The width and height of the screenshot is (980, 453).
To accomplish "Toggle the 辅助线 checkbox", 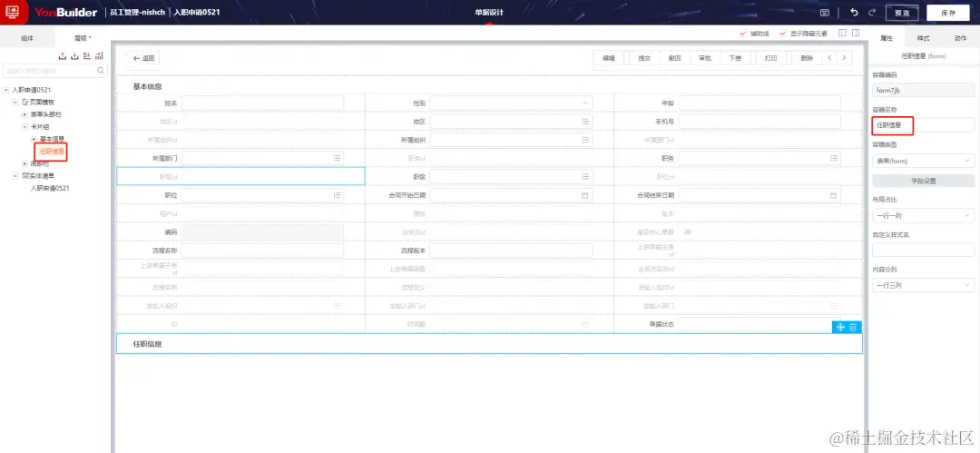I will click(742, 34).
